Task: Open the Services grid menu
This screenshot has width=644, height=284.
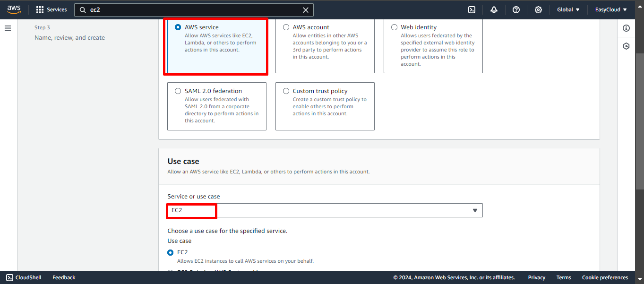Action: point(40,9)
